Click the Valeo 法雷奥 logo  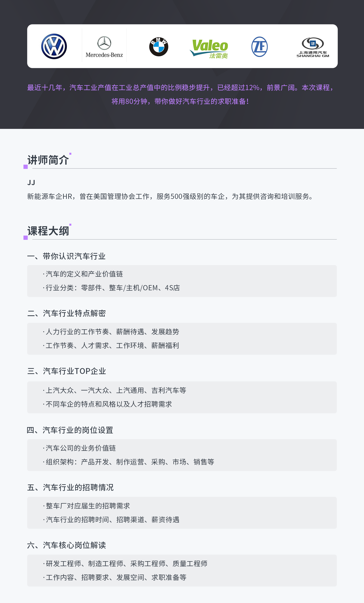coord(209,48)
